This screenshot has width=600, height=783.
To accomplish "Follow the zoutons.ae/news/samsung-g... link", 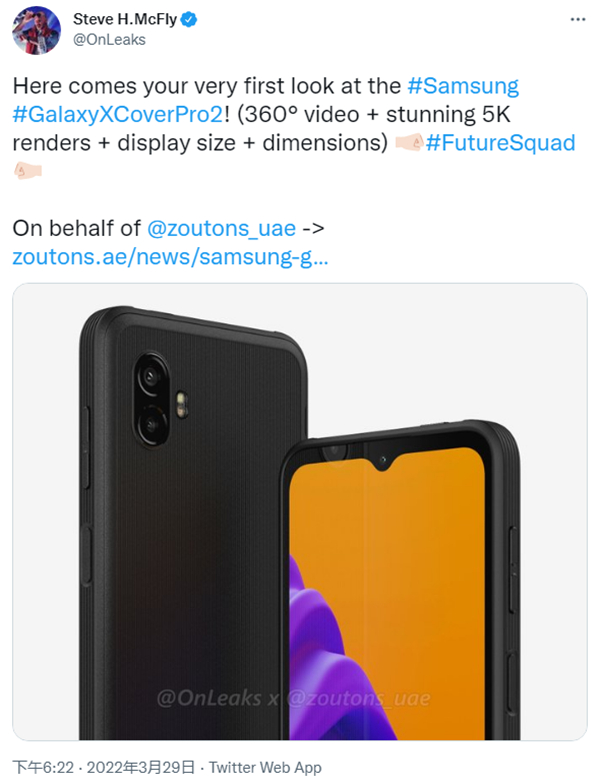I will click(171, 257).
